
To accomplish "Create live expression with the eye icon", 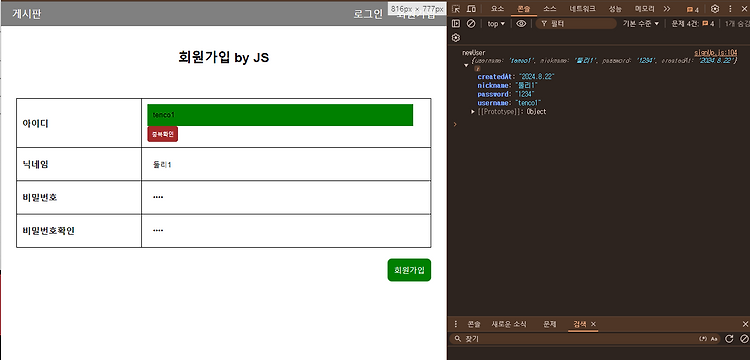I will point(521,23).
